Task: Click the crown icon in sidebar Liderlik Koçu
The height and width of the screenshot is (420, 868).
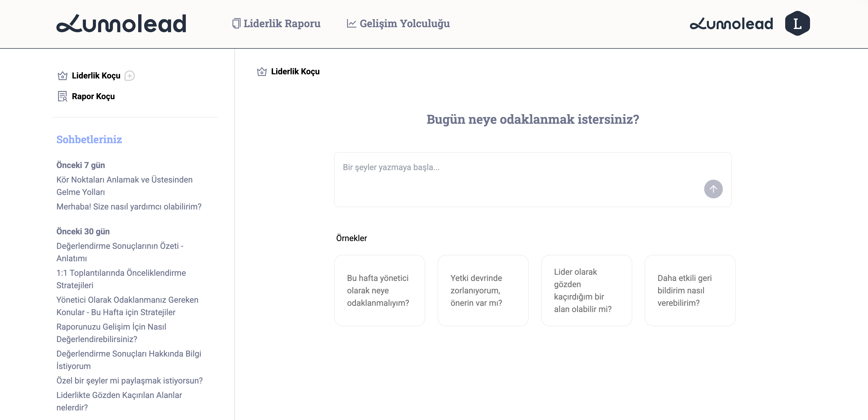Action: pyautogui.click(x=62, y=76)
